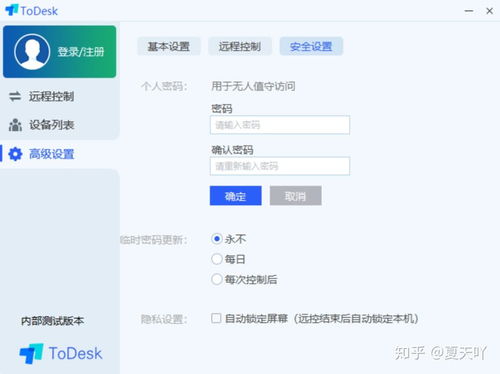The height and width of the screenshot is (374, 500).
Task: Switch to the 基本设置 tab
Action: tap(169, 46)
